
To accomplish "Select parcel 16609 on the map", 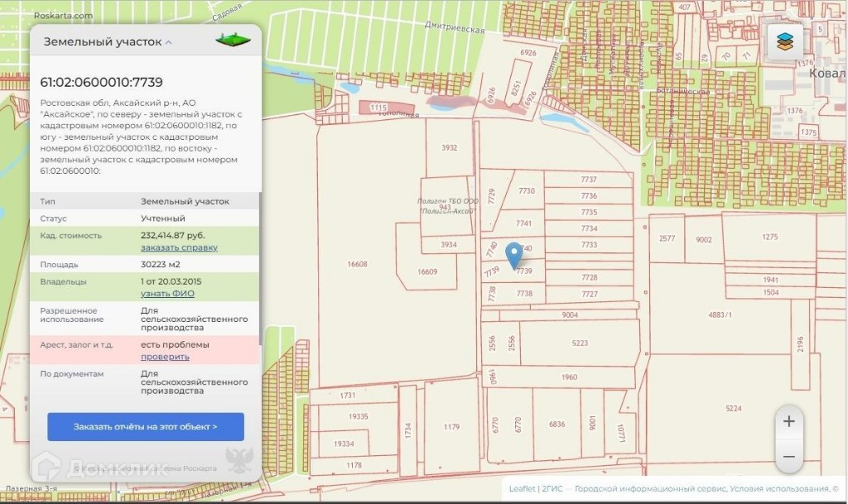I will pos(427,271).
